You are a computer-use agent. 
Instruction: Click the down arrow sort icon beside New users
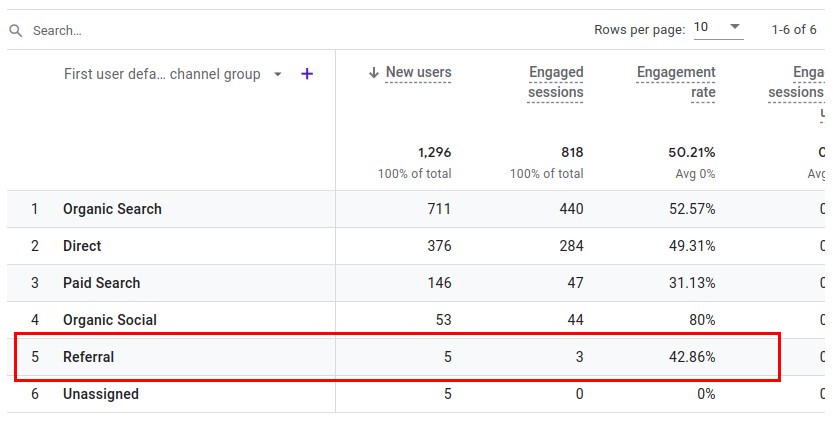pyautogui.click(x=374, y=72)
